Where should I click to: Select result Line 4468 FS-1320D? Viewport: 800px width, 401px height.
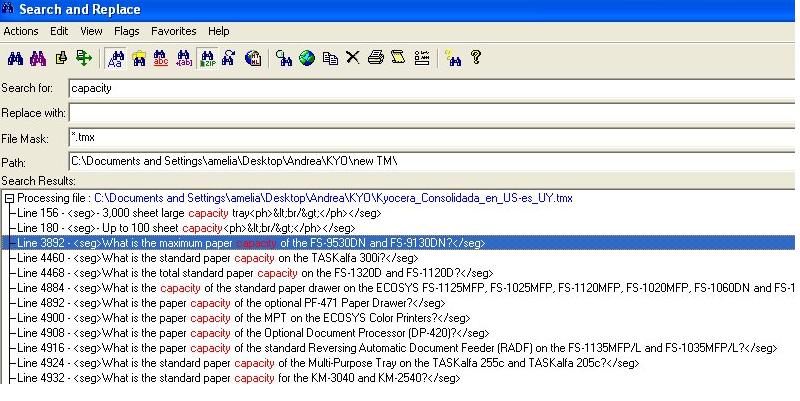[255, 273]
